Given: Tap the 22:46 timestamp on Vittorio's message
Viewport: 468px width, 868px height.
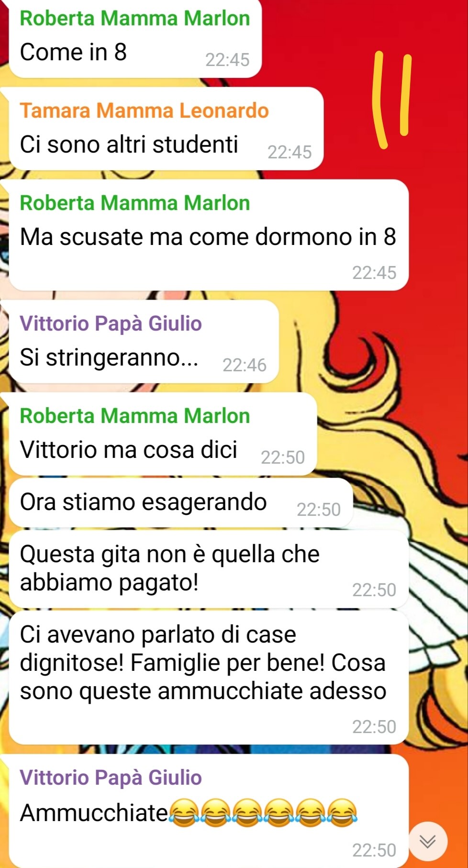Looking at the screenshot, I should click(244, 365).
